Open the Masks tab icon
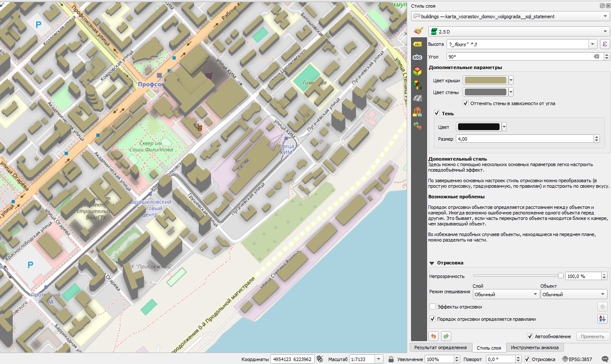The height and width of the screenshot is (364, 611). pyautogui.click(x=418, y=58)
